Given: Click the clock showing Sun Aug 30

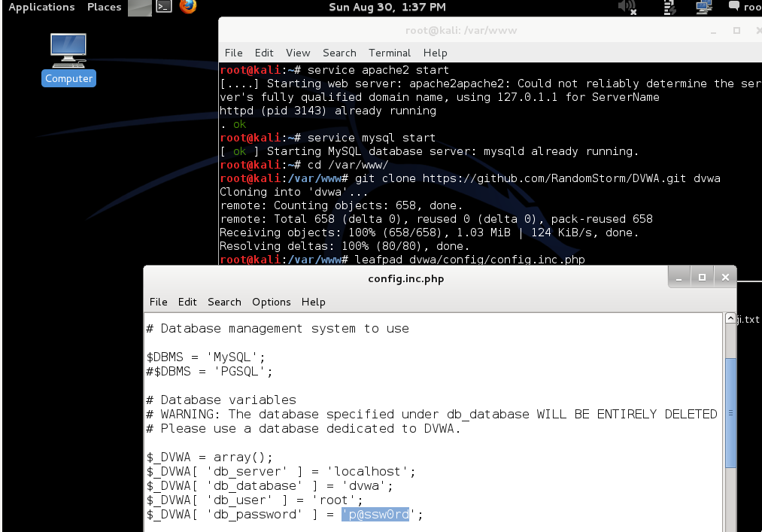Looking at the screenshot, I should [387, 8].
